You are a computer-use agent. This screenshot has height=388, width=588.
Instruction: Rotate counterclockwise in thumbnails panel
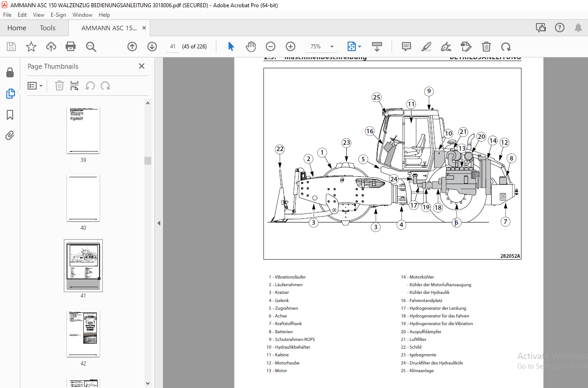90,85
